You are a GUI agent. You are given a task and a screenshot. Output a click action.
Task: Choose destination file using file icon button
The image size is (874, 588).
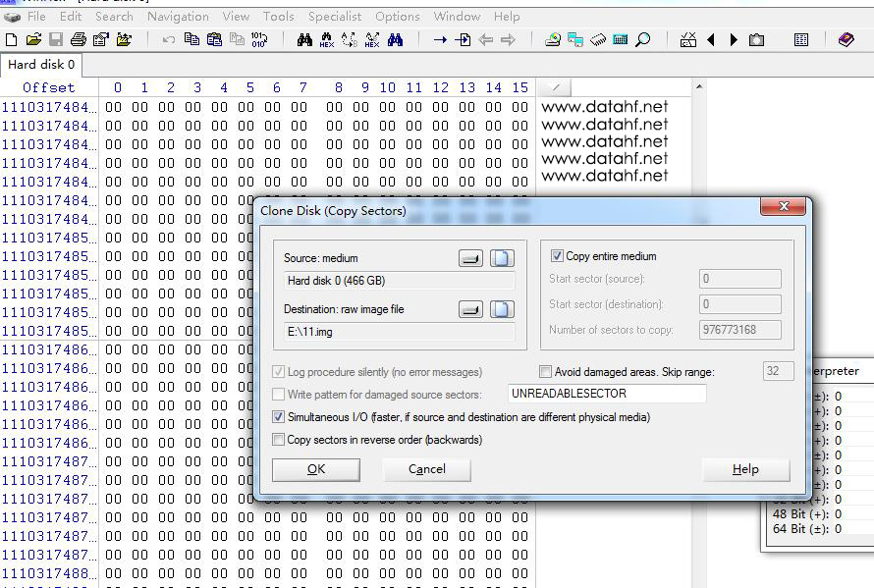click(502, 309)
